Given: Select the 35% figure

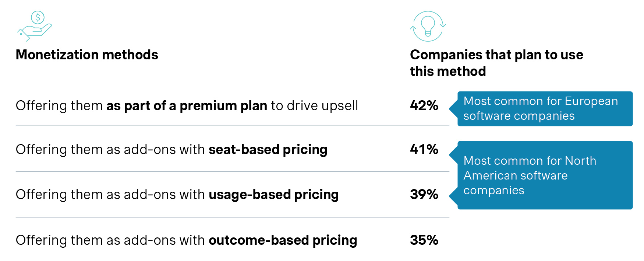Looking at the screenshot, I should point(424,240).
